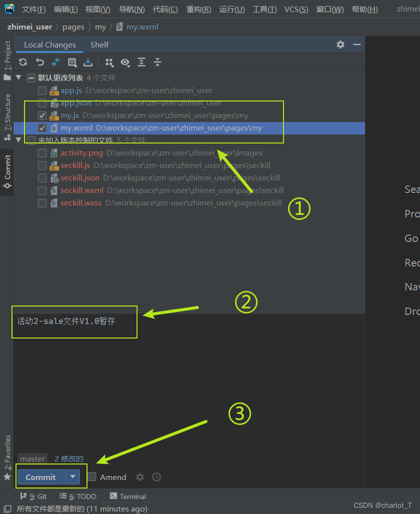Enable the Amend commit checkbox
The image size is (420, 514).
pyautogui.click(x=93, y=477)
